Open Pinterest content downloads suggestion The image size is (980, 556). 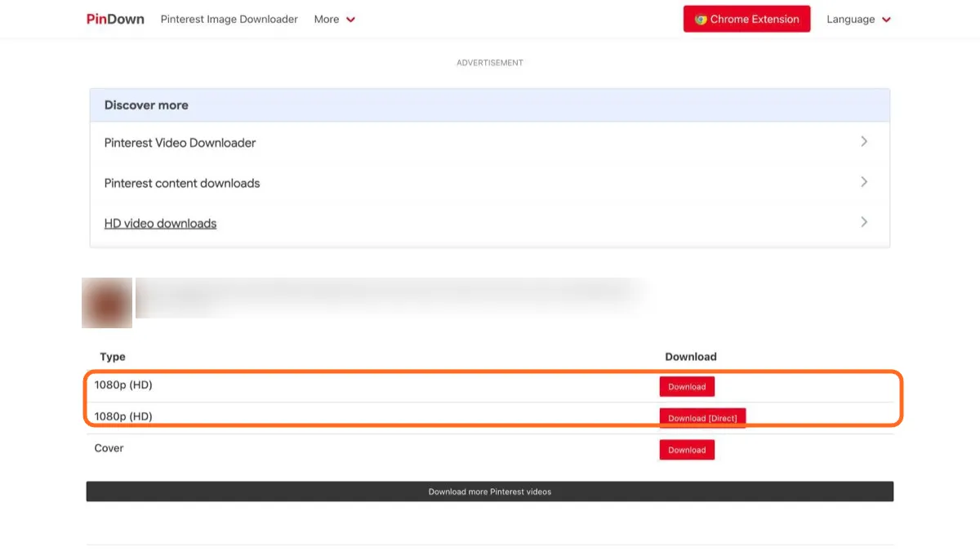pos(490,183)
